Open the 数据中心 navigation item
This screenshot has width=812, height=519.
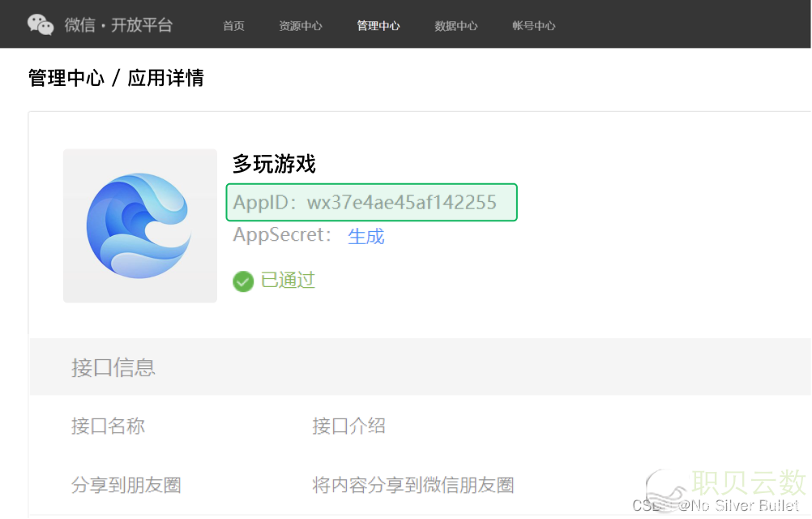point(455,26)
